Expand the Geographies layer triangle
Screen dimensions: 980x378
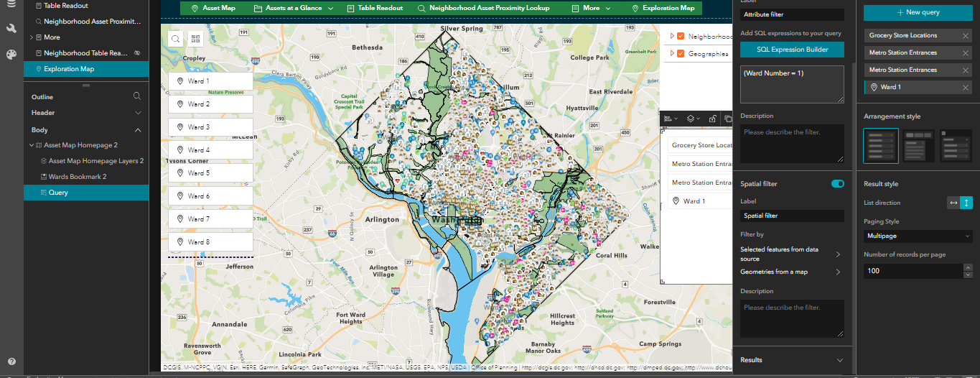click(x=672, y=53)
